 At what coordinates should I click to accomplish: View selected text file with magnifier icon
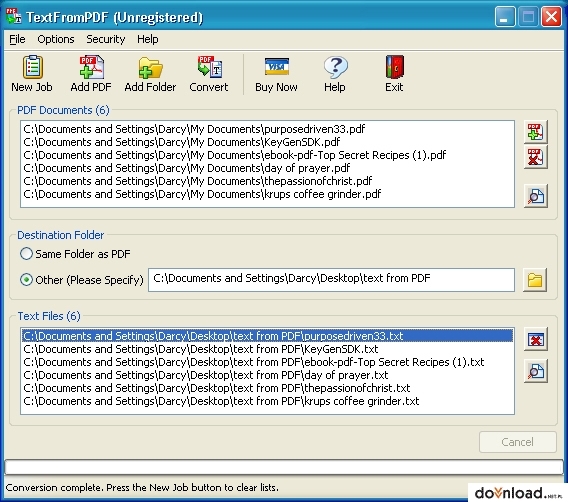(535, 371)
